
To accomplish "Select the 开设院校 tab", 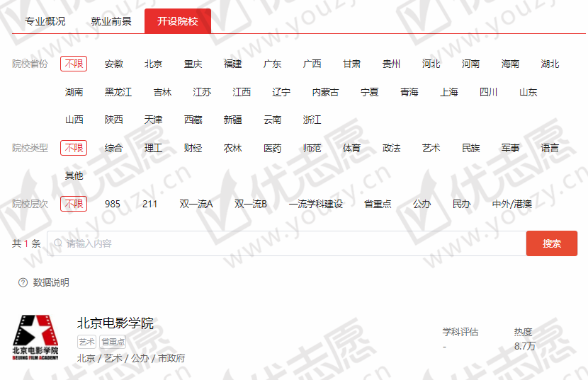I will pos(178,21).
